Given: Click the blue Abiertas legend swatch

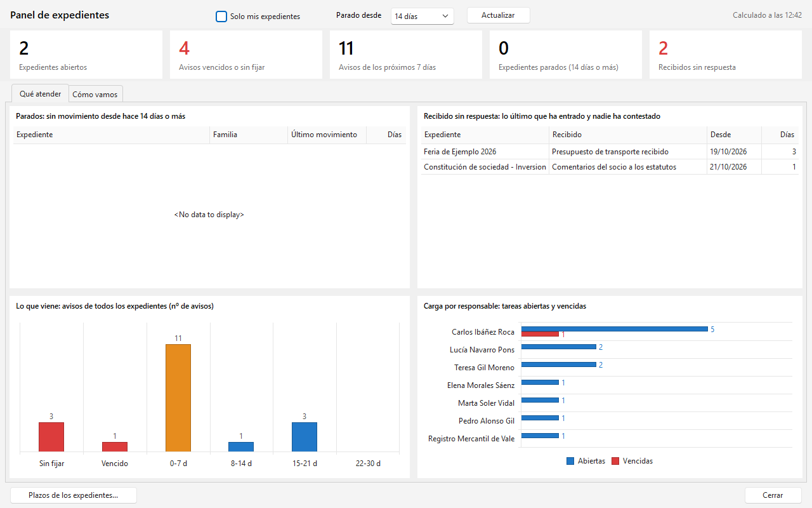Looking at the screenshot, I should click(x=570, y=461).
